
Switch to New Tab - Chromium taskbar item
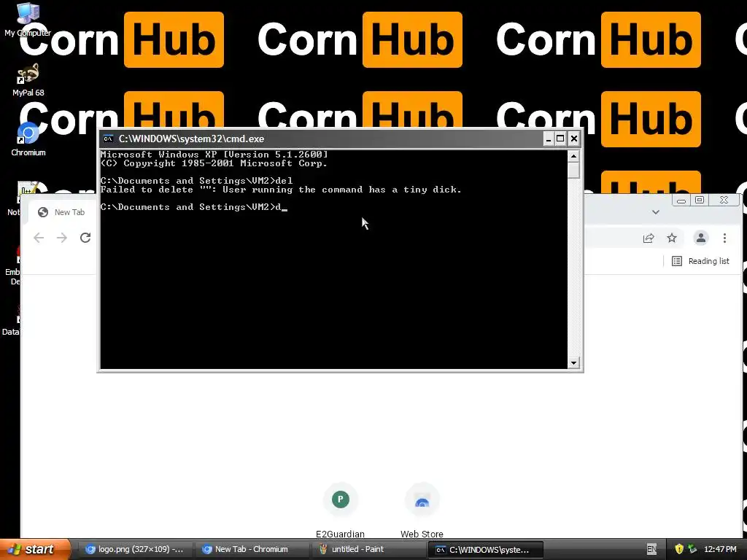click(x=252, y=550)
